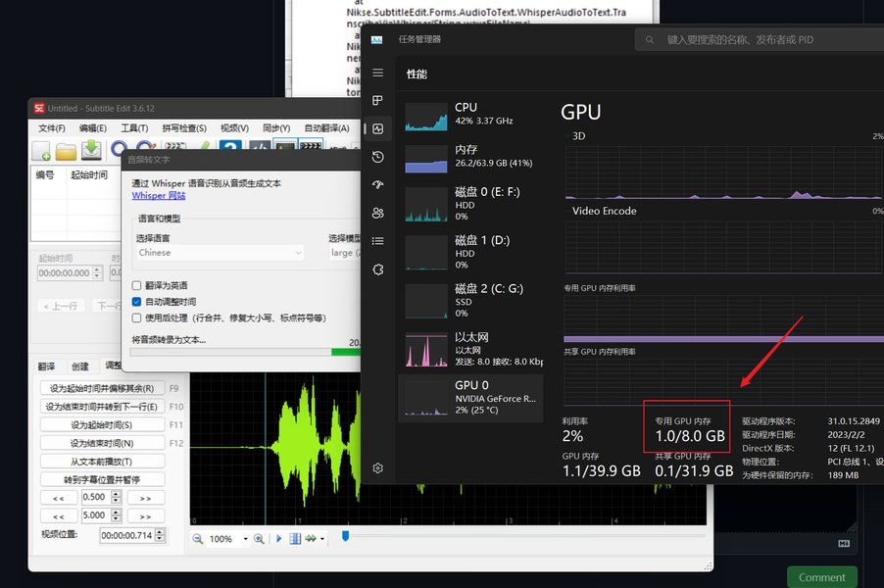The width and height of the screenshot is (884, 588).
Task: Click the audio-to-text progress bar
Action: click(245, 353)
